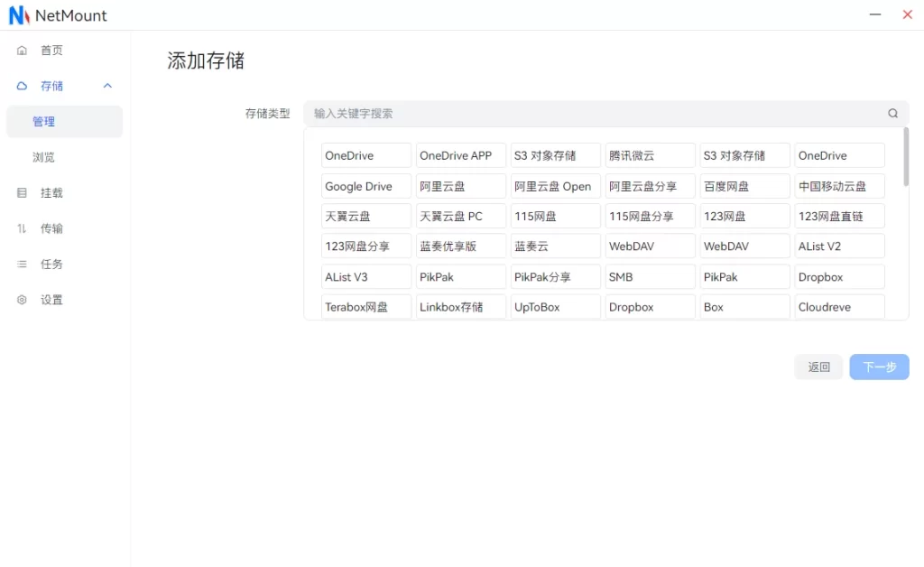This screenshot has height=567, width=924.
Task: Click the cloud icon next to 存储
Action: point(23,86)
